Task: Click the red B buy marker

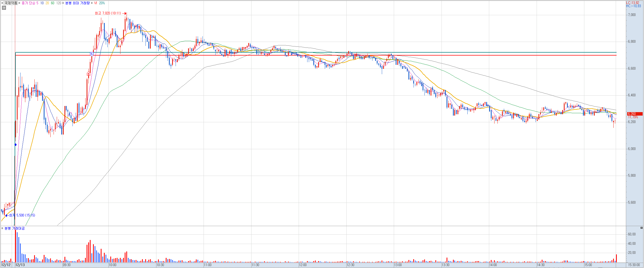Action: 88,74
